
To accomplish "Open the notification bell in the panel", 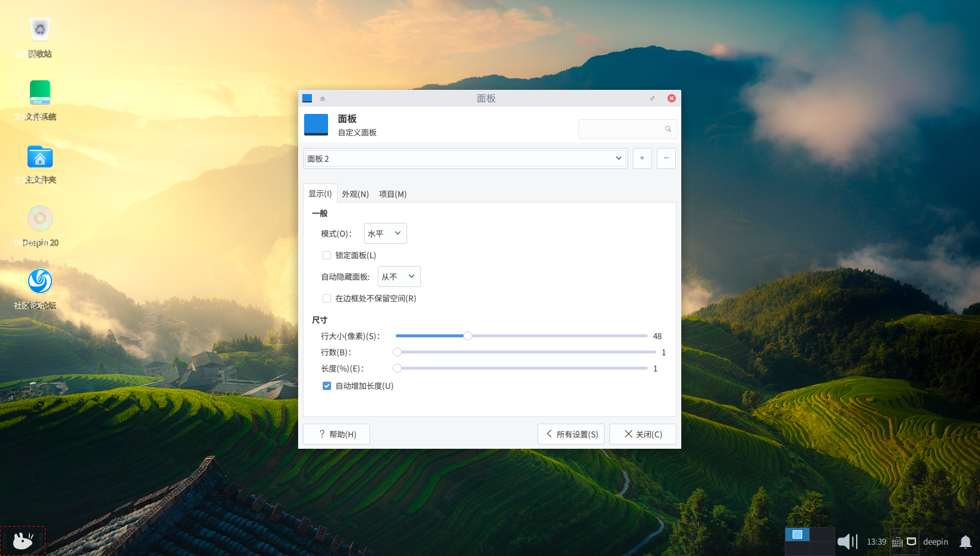I will point(966,542).
